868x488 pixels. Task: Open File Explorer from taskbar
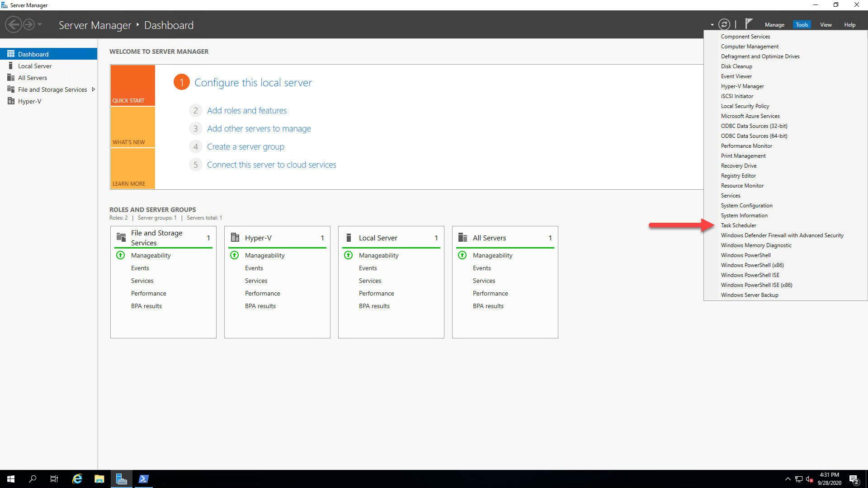[x=99, y=479]
